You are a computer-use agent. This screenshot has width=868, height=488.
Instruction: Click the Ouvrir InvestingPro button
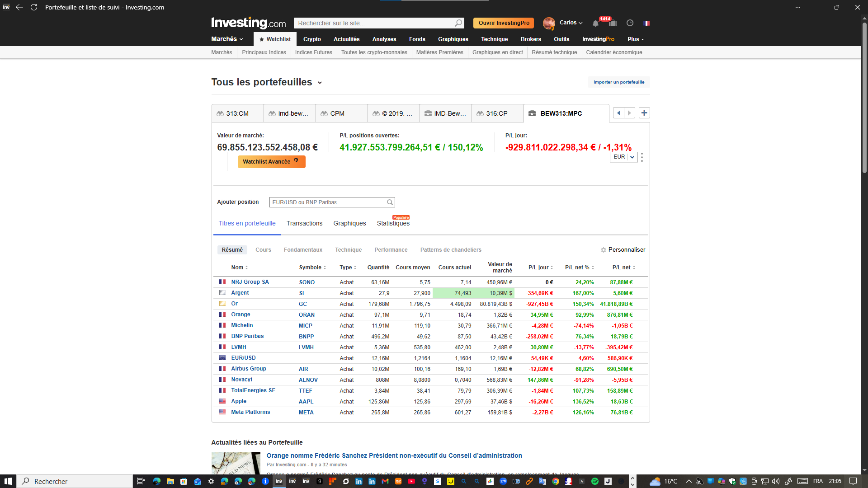click(x=504, y=23)
